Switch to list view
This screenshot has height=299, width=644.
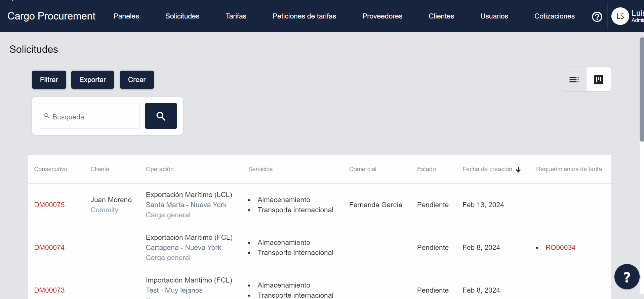tap(574, 79)
